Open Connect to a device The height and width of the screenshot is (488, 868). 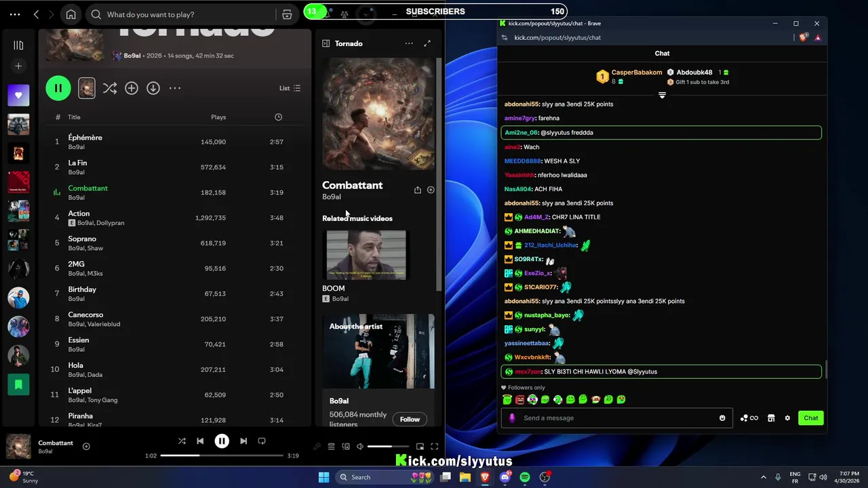(x=346, y=447)
